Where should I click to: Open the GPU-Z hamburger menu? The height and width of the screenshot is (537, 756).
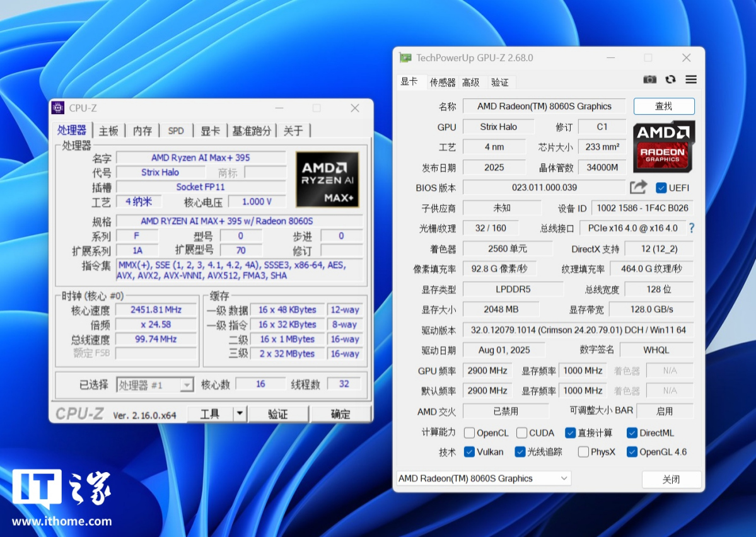(691, 79)
